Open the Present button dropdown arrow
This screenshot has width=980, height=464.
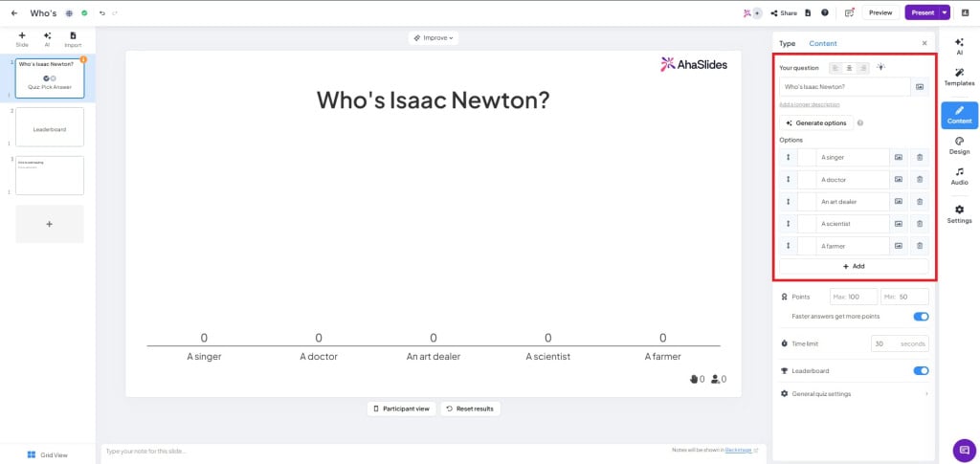tap(945, 12)
